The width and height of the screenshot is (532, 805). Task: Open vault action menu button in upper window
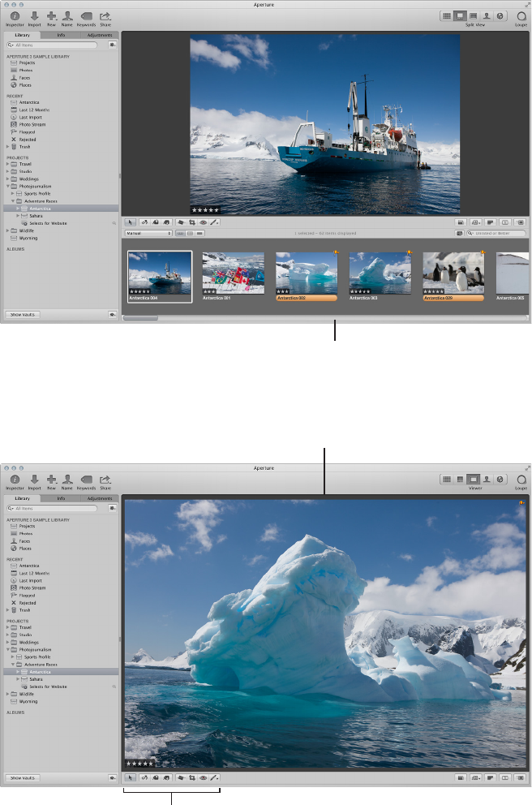pyautogui.click(x=113, y=314)
